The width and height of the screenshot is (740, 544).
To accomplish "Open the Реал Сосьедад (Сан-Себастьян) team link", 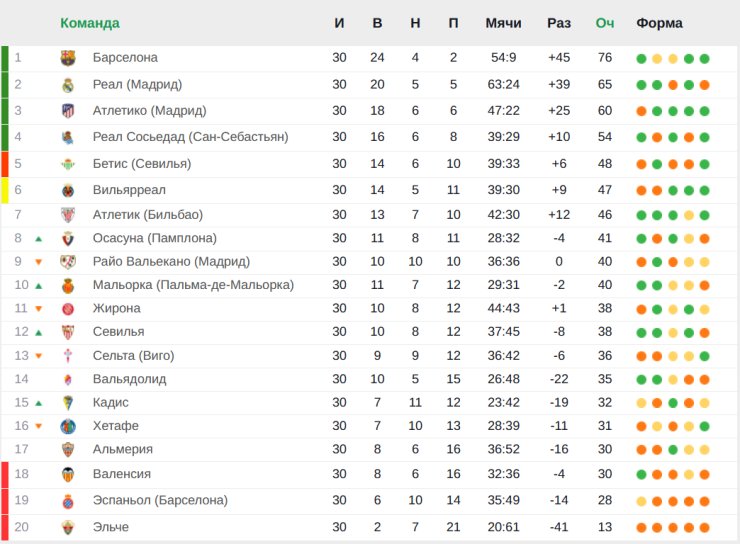I will [x=190, y=137].
